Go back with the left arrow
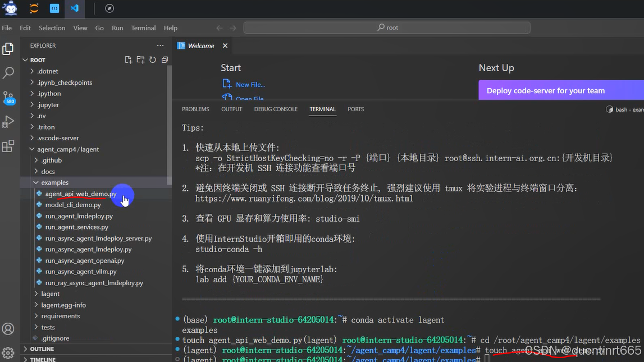644x362 pixels. pyautogui.click(x=220, y=28)
